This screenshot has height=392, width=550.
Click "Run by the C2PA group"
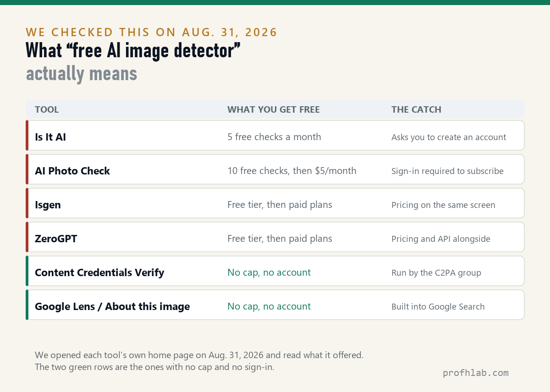click(x=436, y=273)
